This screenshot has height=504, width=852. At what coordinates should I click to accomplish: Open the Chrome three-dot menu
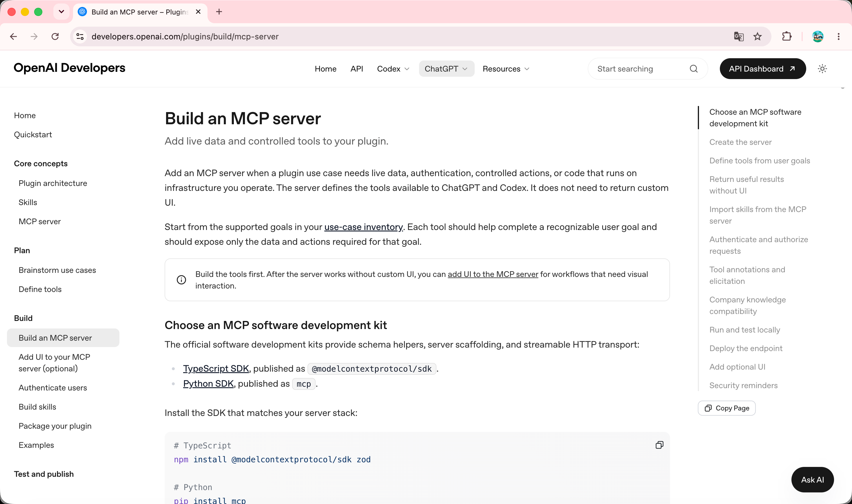[x=838, y=36]
